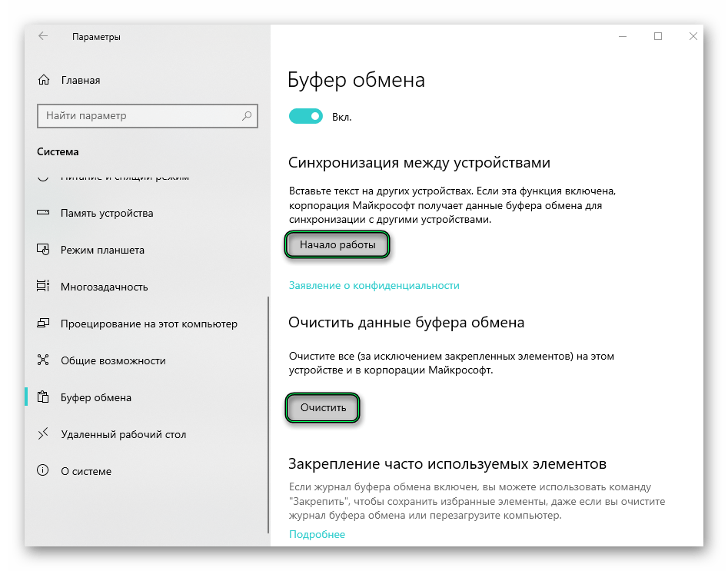The width and height of the screenshot is (728, 571).
Task: Select Многозадачность in the sidebar
Action: (x=104, y=287)
